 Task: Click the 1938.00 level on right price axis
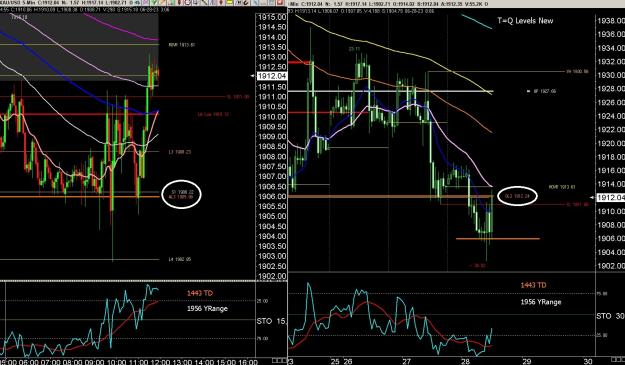pyautogui.click(x=611, y=21)
